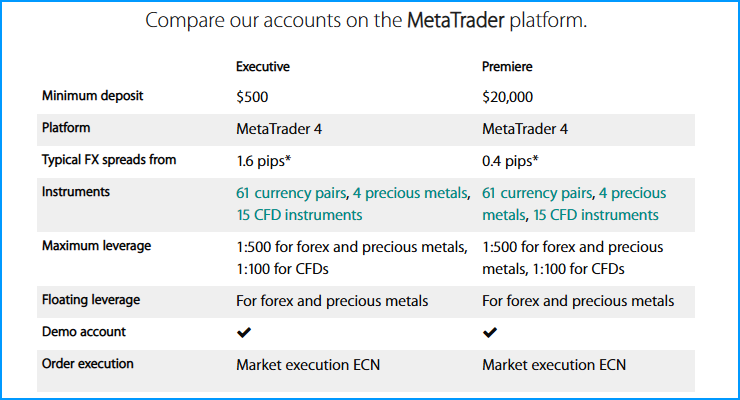Select the Executive column header
Image resolution: width=740 pixels, height=400 pixels.
click(x=263, y=67)
